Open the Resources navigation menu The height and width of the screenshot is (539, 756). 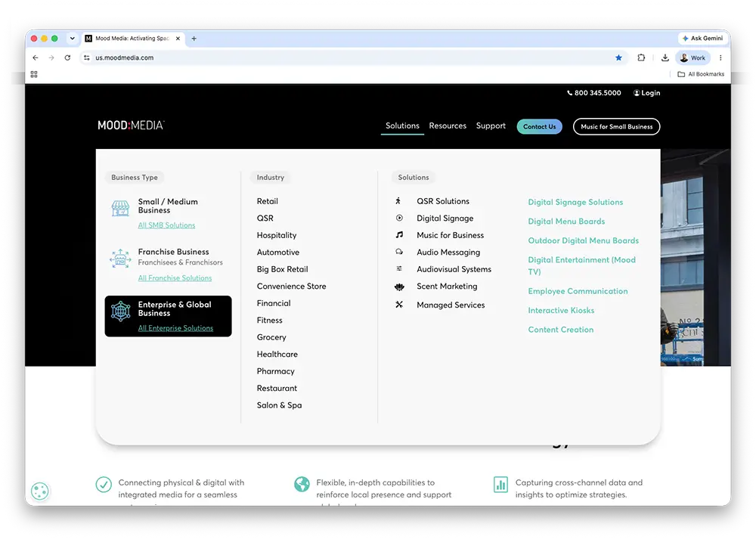448,125
